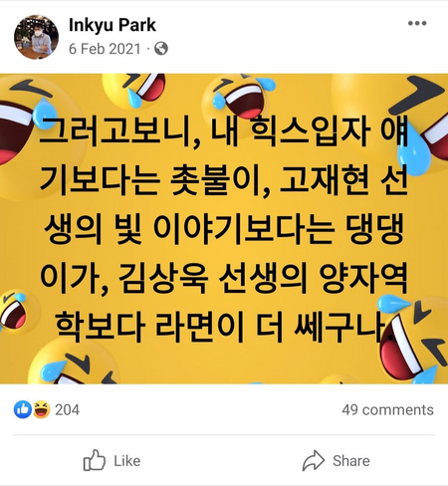Viewport: 448px width, 486px height.
Task: Open the Inkyu Park profile name link
Action: point(112,25)
